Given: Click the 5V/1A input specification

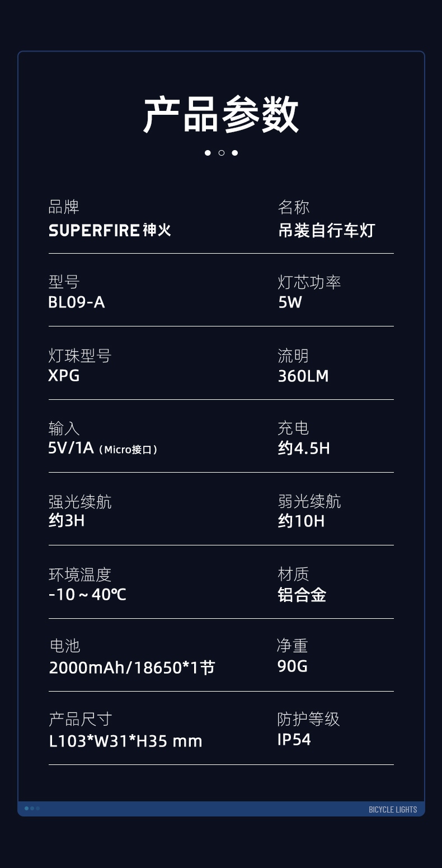Looking at the screenshot, I should (x=71, y=448).
